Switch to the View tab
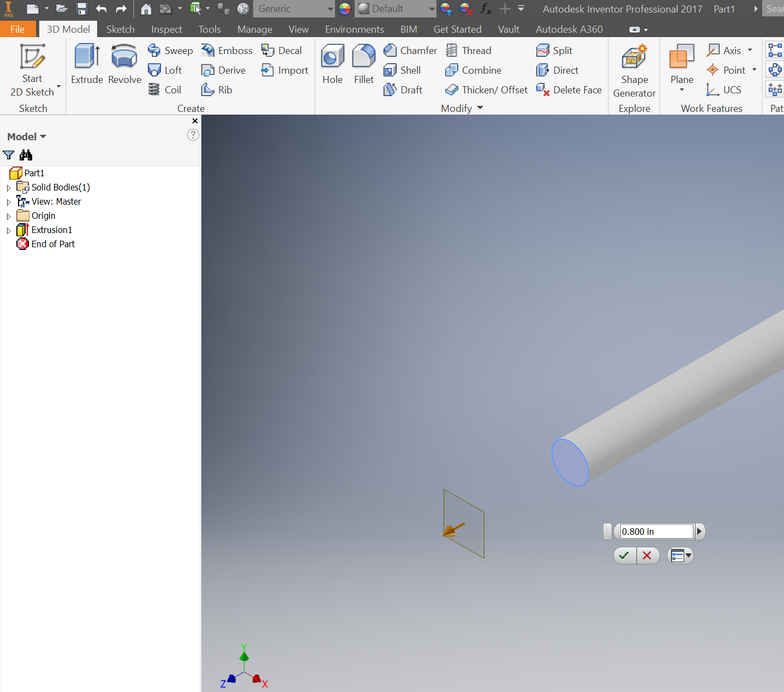The image size is (784, 692). click(298, 29)
